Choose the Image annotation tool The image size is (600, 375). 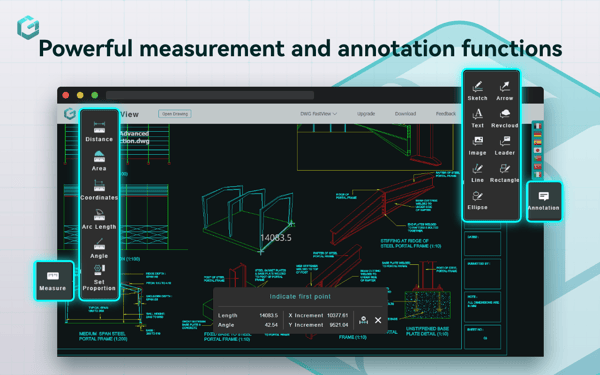click(x=477, y=145)
